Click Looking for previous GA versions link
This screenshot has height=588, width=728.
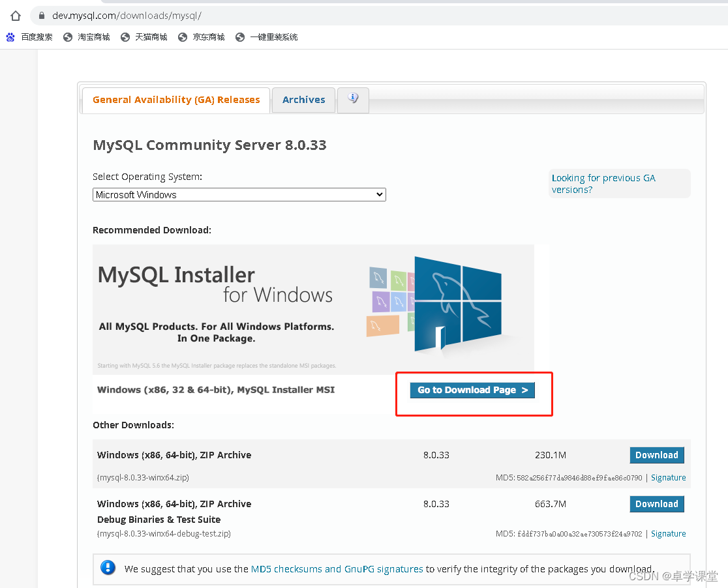[x=603, y=184]
